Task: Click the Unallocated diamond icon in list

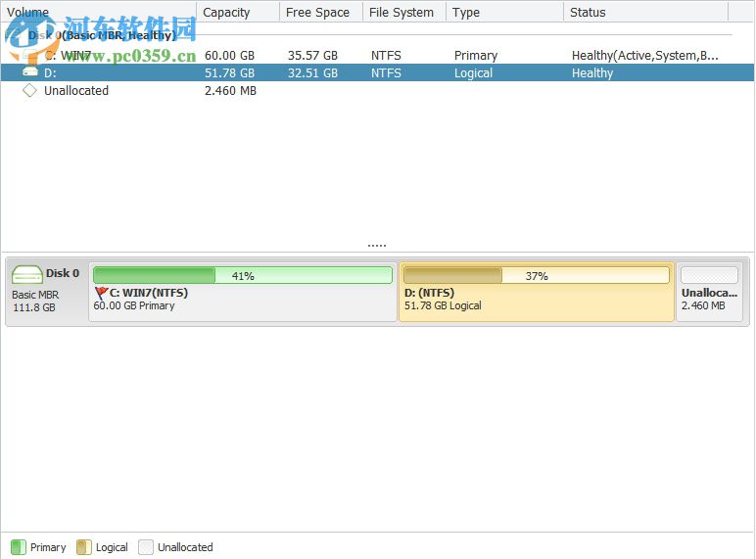Action: tap(30, 90)
